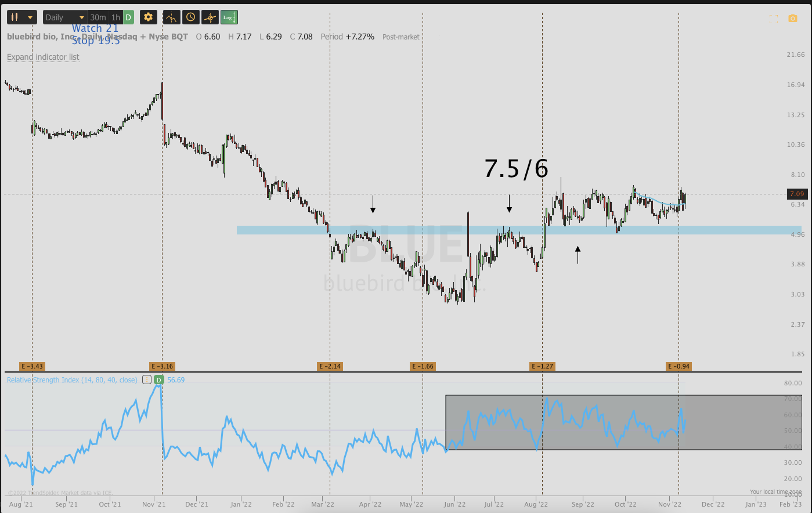Click the RSI value 56.69
812x513 pixels.
pyautogui.click(x=176, y=380)
